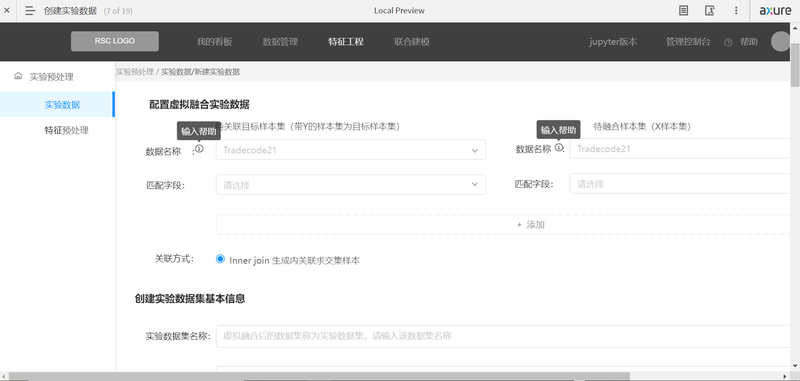Click the + 添加 dashed button
Viewport: 800px width, 381px height.
pos(504,224)
